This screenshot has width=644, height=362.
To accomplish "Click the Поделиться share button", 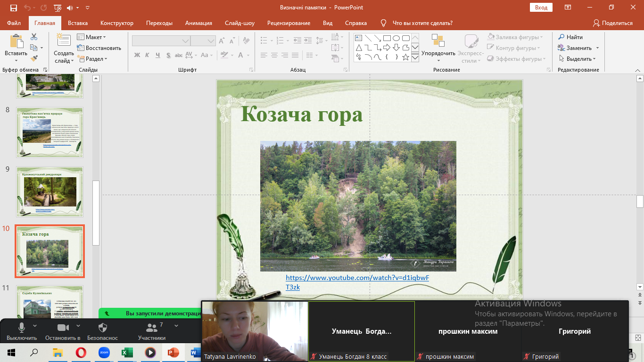I will pos(613,23).
